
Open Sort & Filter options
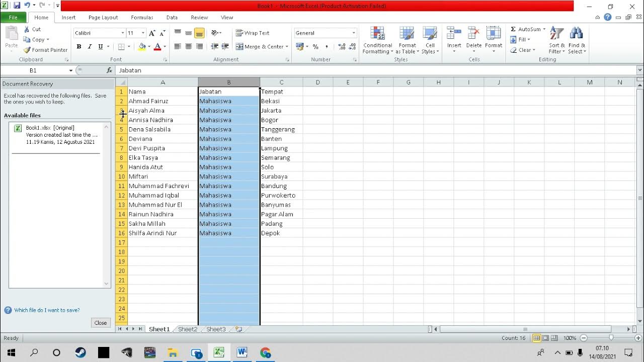(557, 40)
